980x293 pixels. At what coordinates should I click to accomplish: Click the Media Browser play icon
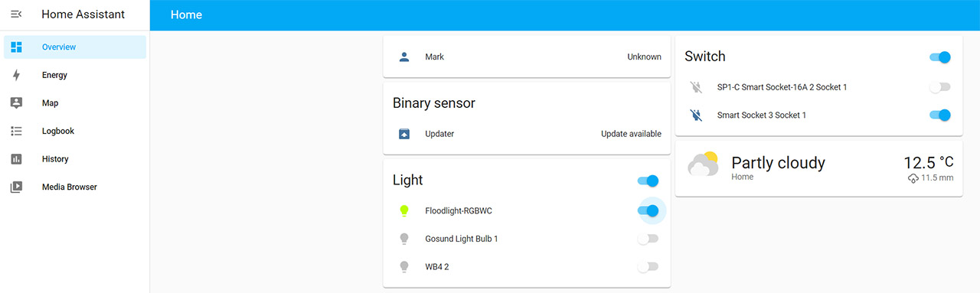pos(16,187)
